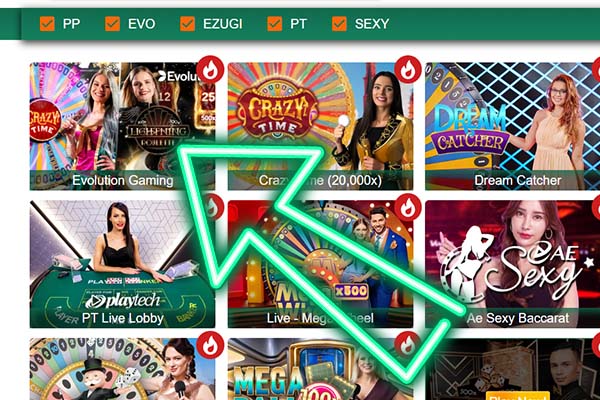Open the Mega Ball 100x game thumbnail

tap(321, 369)
